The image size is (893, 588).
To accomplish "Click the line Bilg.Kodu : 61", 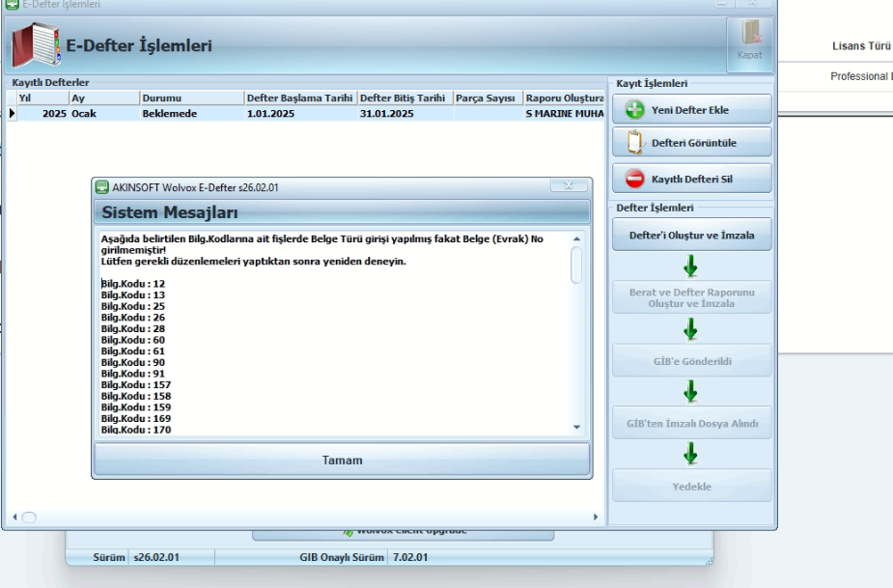I will (133, 351).
